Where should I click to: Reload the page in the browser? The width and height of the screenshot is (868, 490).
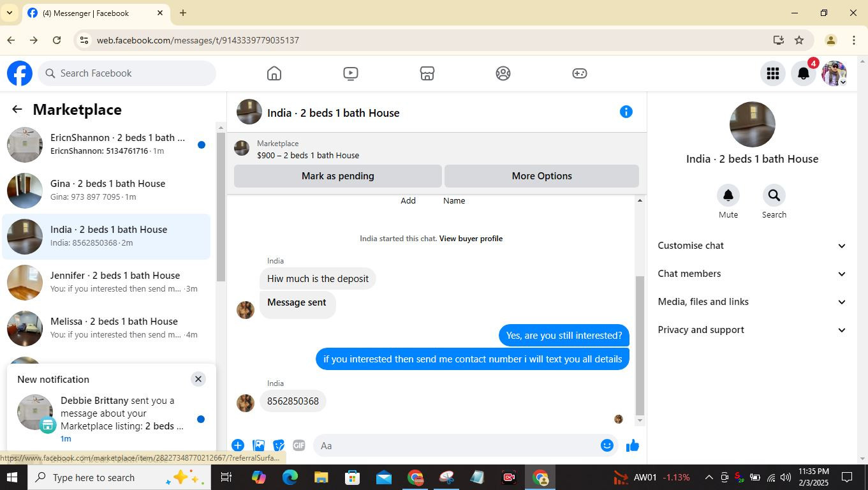(x=57, y=40)
